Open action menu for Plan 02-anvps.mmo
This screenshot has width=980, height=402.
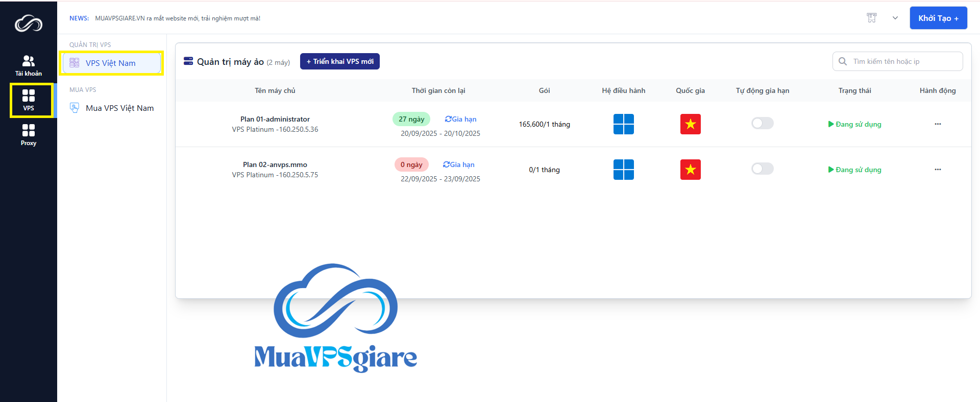coord(937,170)
